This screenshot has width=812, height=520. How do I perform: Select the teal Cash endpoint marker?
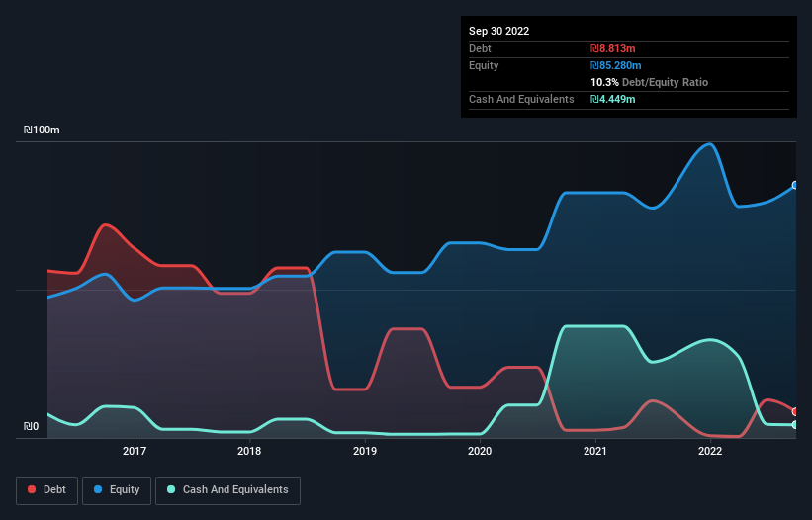[x=795, y=425]
